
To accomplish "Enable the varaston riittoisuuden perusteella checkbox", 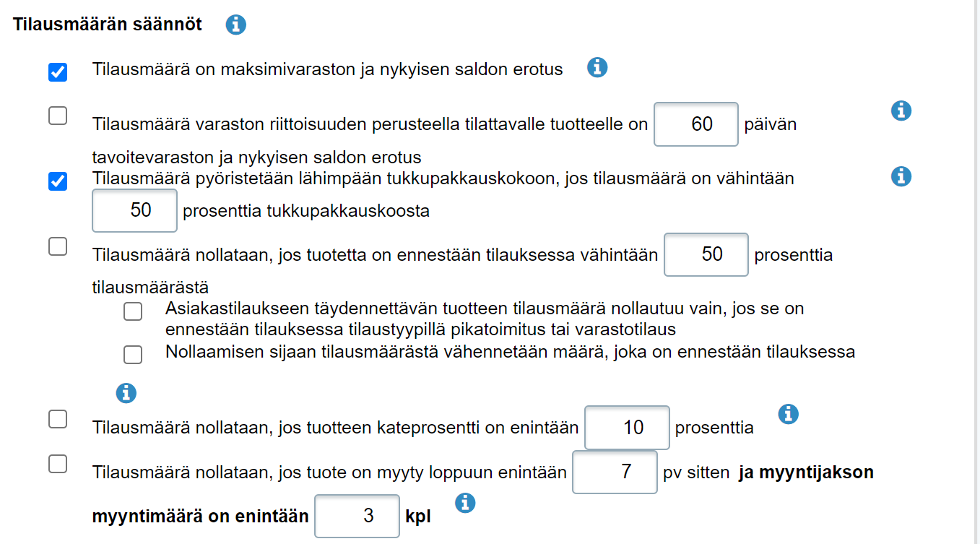I will pyautogui.click(x=58, y=116).
